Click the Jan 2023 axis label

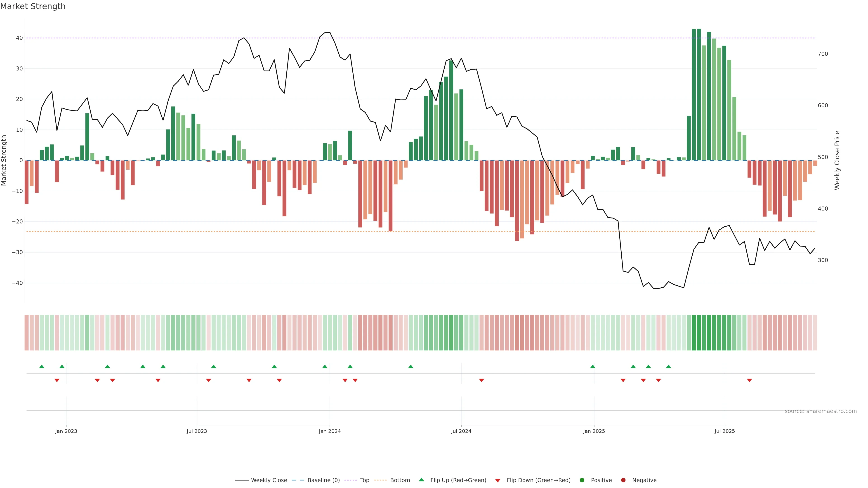pos(66,431)
